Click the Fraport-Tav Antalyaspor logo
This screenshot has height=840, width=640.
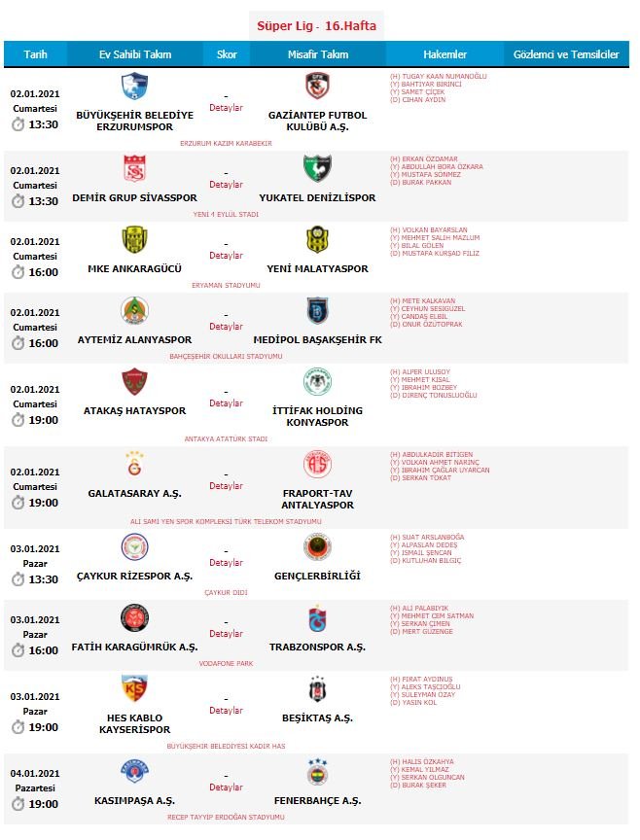(x=317, y=464)
